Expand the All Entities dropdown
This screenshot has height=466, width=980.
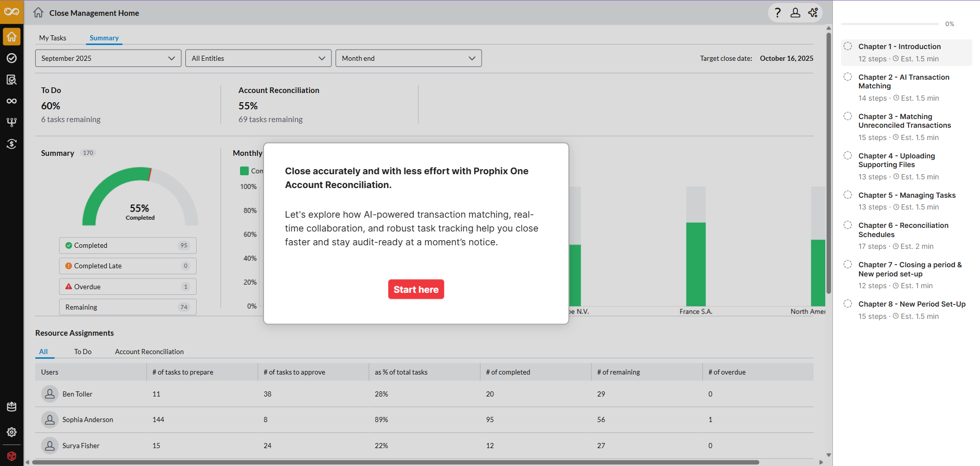(x=258, y=58)
